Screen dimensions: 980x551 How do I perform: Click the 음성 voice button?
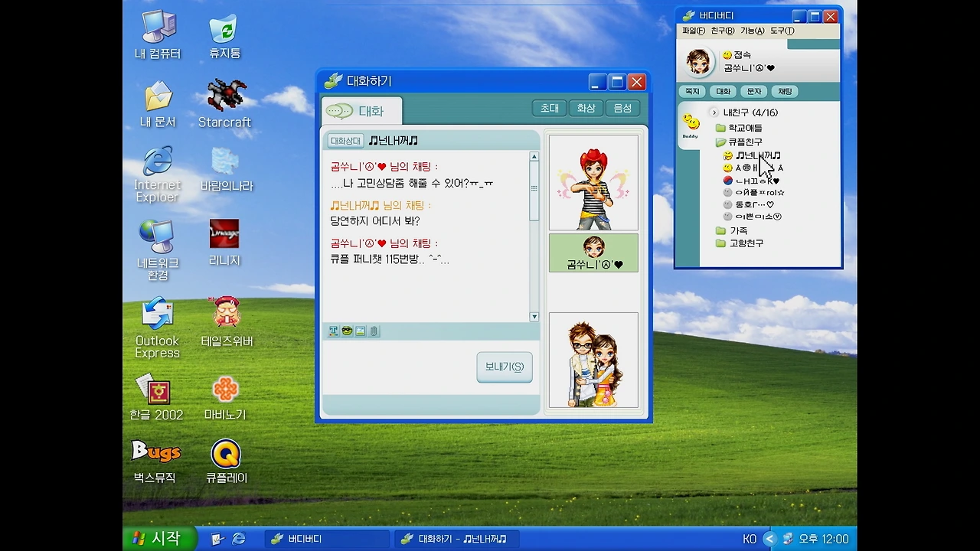coord(622,109)
